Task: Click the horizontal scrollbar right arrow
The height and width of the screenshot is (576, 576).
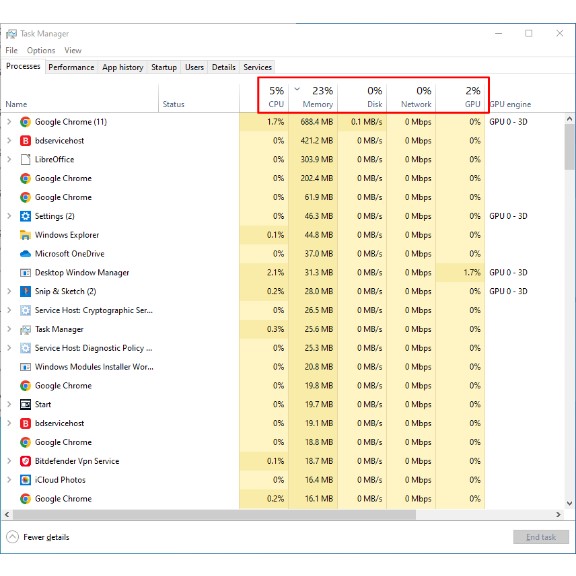Action: click(x=558, y=515)
